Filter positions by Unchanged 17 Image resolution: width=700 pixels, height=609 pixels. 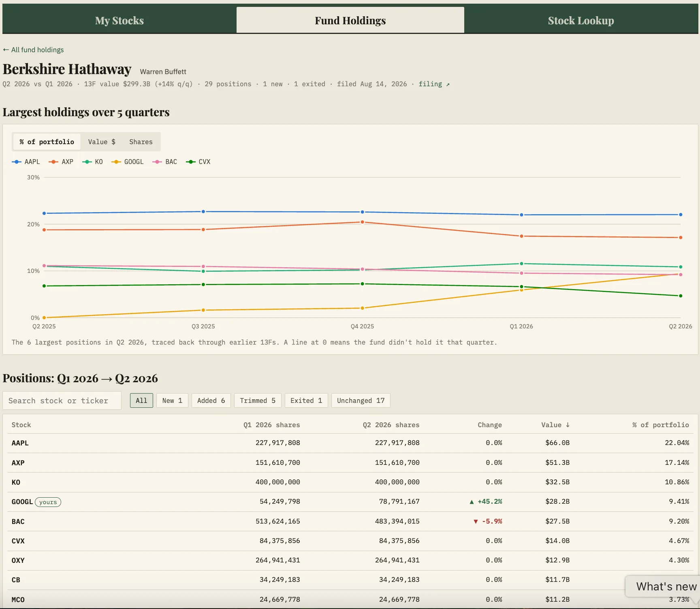coord(361,400)
